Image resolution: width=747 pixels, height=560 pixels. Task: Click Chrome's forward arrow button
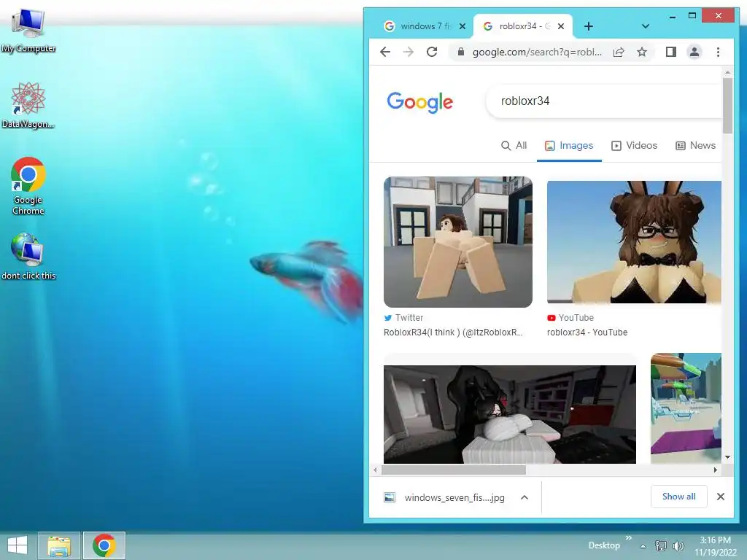tap(409, 52)
